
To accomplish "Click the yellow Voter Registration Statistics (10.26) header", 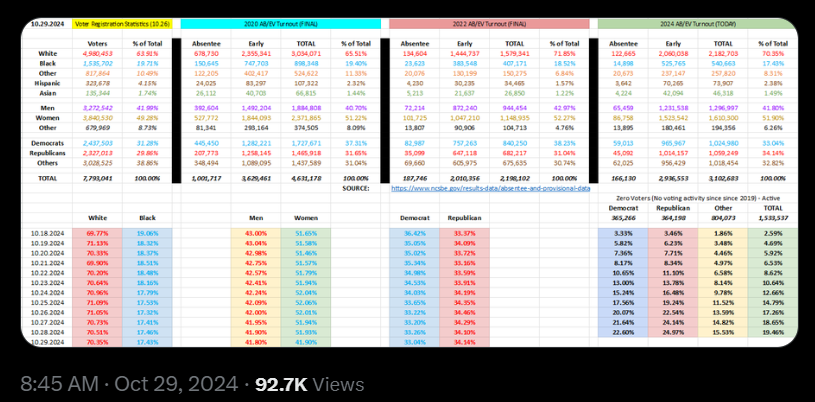I will click(120, 24).
